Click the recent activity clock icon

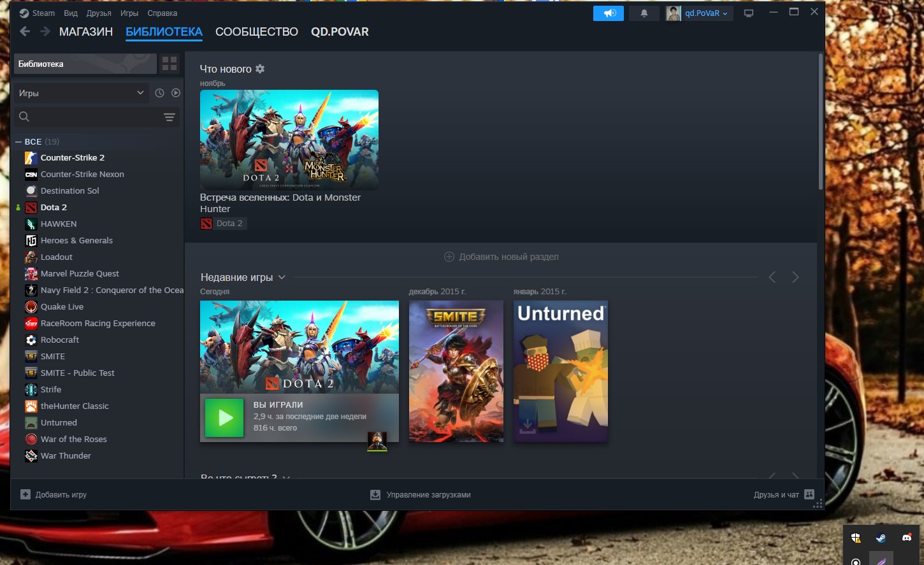click(159, 93)
